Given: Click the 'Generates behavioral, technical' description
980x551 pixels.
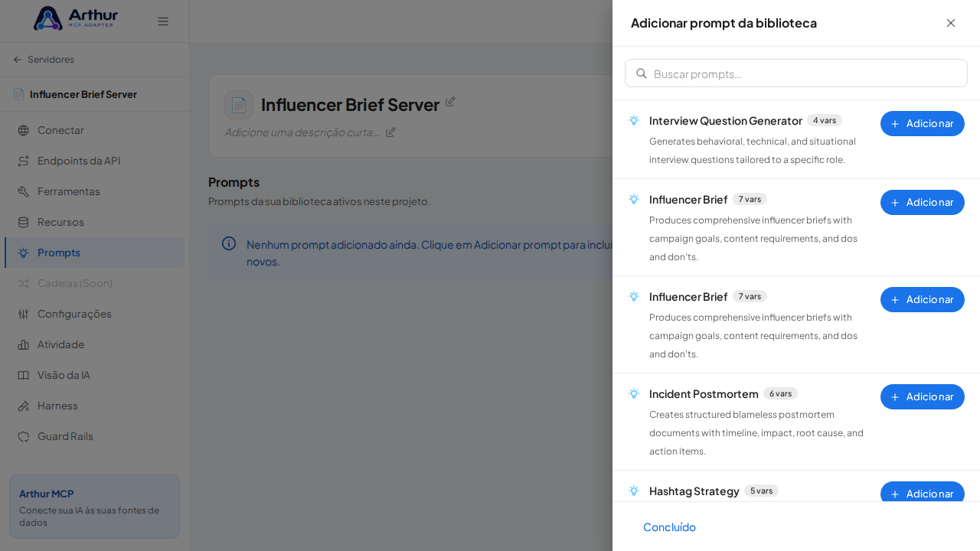Looking at the screenshot, I should 753,151.
